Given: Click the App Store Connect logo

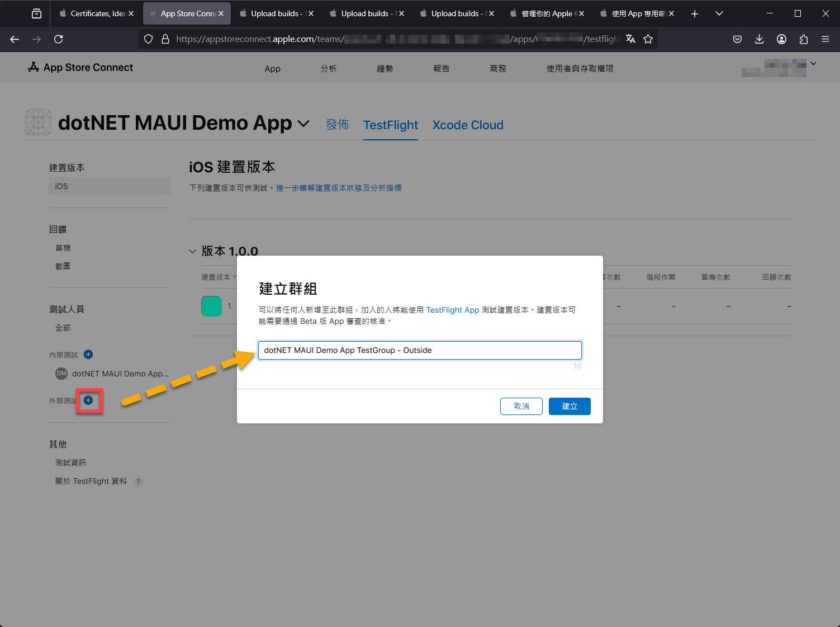Looking at the screenshot, I should (80, 68).
